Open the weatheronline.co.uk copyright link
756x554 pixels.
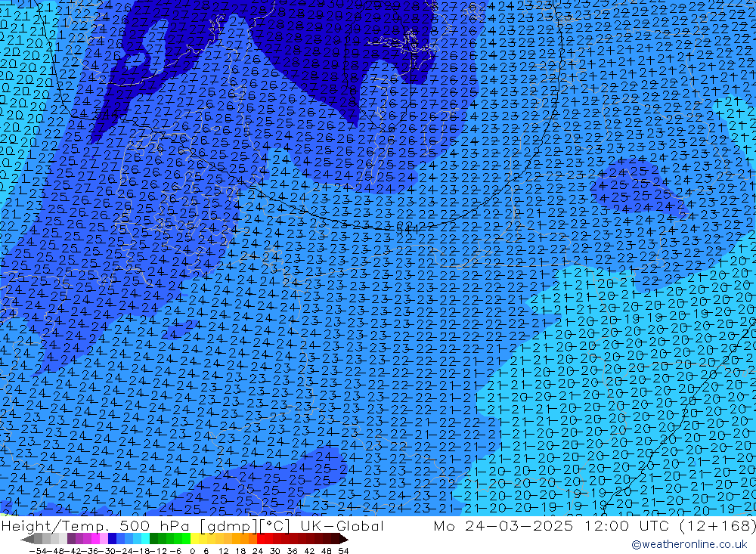[689, 544]
